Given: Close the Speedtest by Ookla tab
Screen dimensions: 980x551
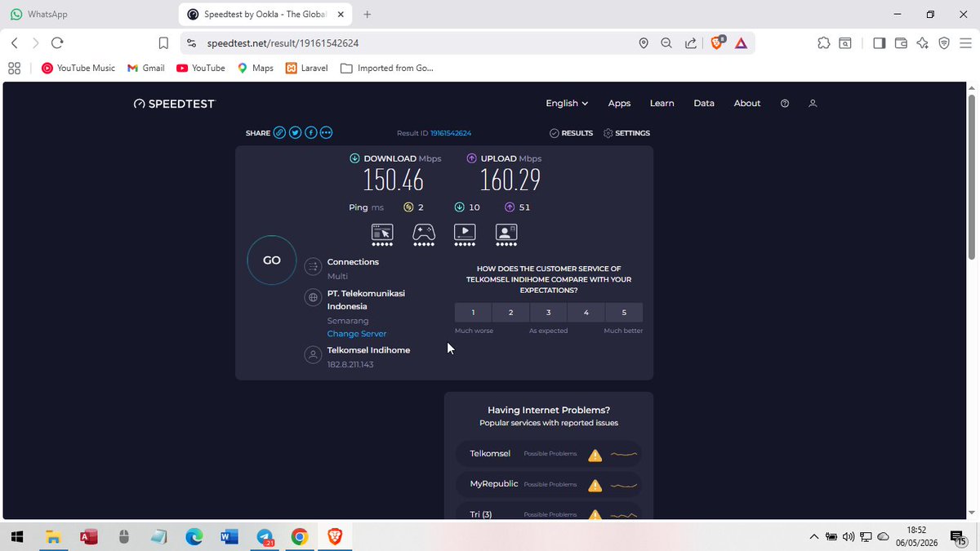Looking at the screenshot, I should click(x=340, y=15).
